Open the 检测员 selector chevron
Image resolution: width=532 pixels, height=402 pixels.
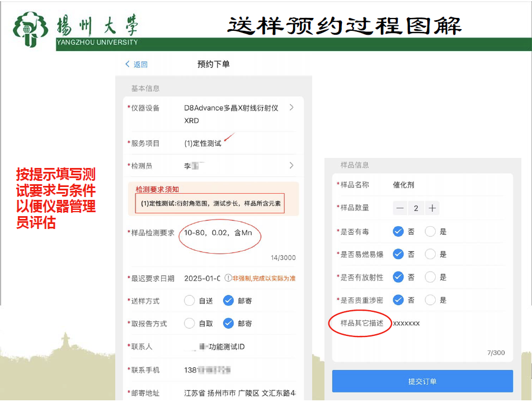291,165
